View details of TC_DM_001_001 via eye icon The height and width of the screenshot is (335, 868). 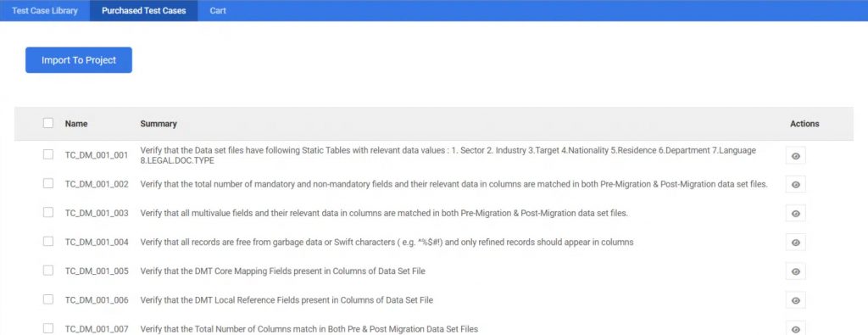coord(795,156)
